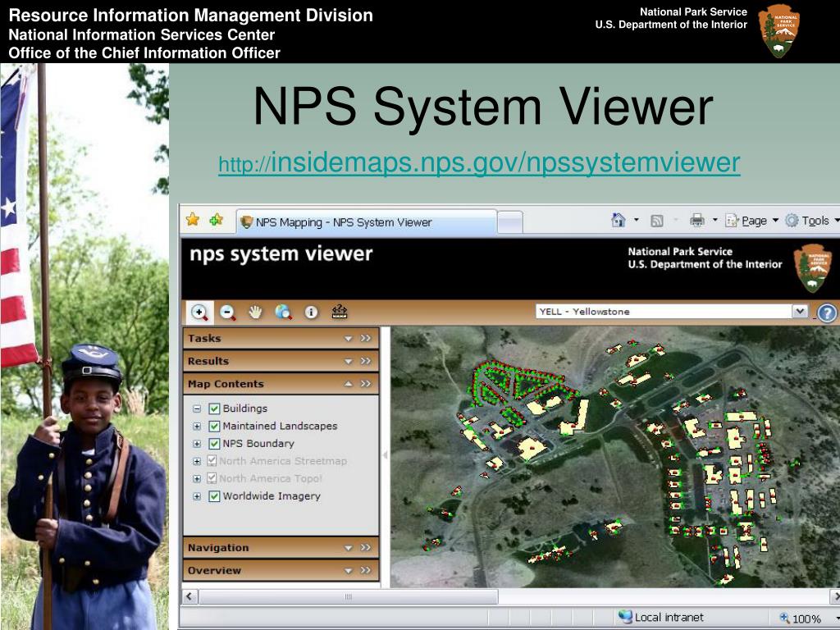840x630 pixels.
Task: Click the 100% zoom magnifier icon
Action: [784, 619]
